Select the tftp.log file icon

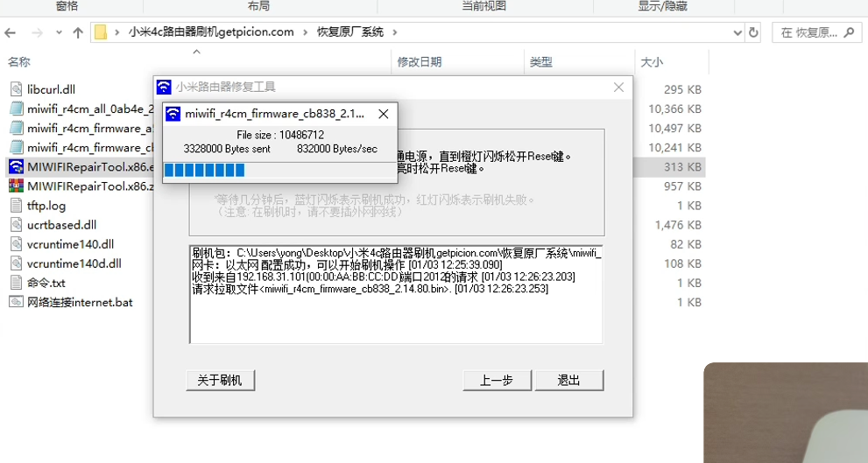point(17,205)
